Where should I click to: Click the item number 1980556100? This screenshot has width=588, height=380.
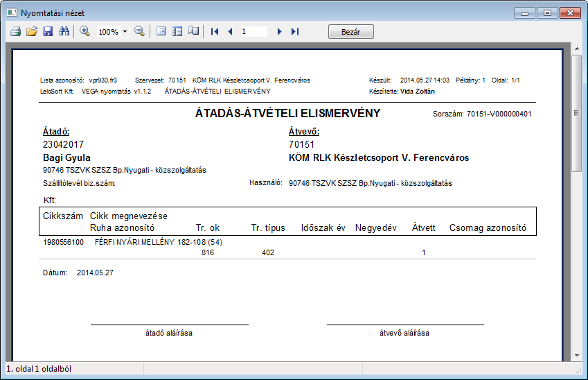[64, 242]
